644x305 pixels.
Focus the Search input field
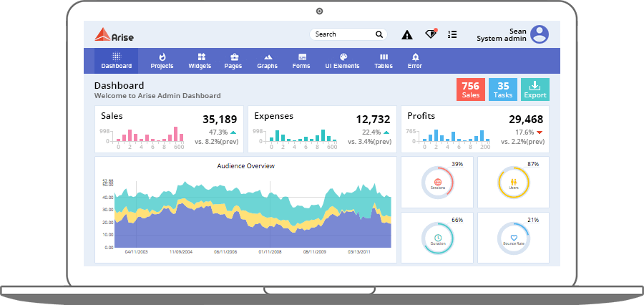(343, 34)
